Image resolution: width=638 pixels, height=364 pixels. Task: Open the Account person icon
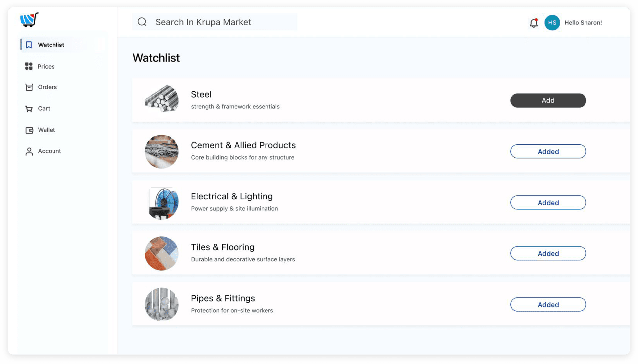click(x=29, y=151)
